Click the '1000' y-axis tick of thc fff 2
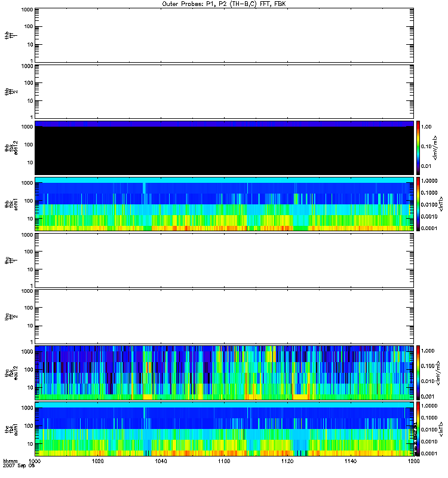 point(27,291)
